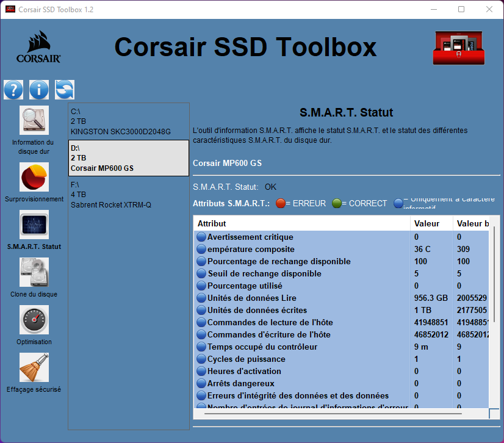Click Temps occupé du contrôleur row

pyautogui.click(x=341, y=347)
